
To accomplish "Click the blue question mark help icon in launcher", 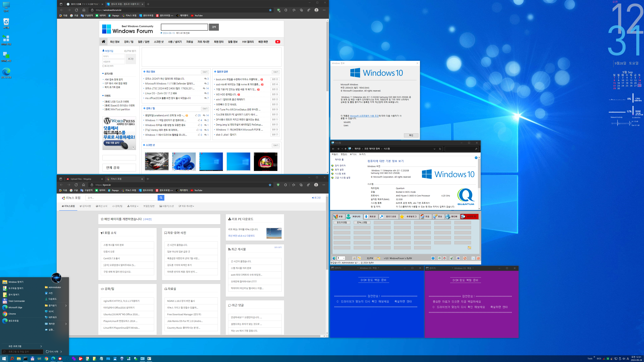I will (433, 258).
